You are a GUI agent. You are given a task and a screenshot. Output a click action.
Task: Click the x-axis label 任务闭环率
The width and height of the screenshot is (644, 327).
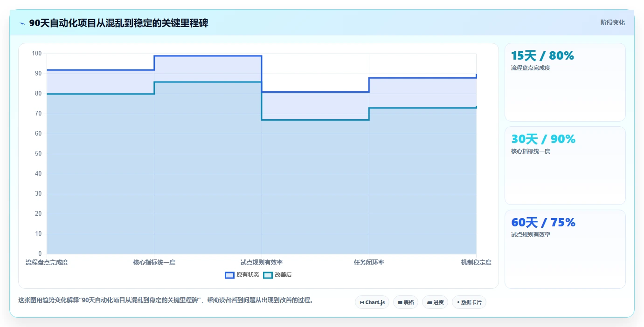coord(369,263)
